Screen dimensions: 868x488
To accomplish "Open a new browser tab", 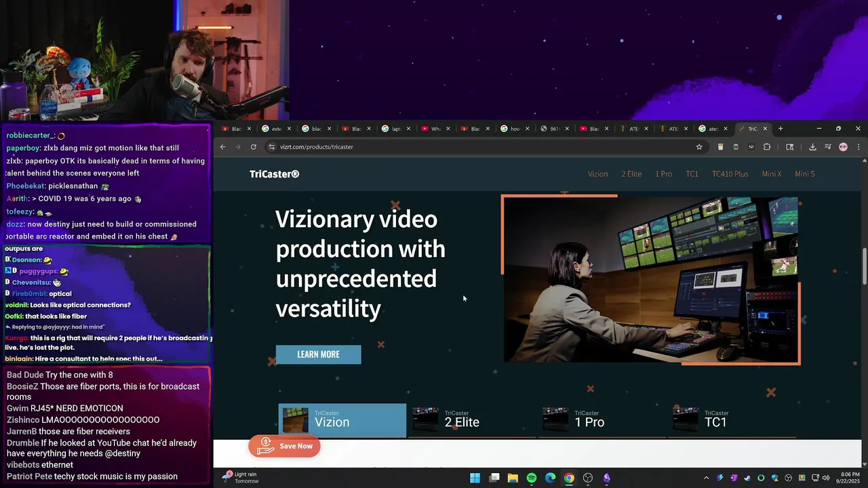I will pos(781,129).
